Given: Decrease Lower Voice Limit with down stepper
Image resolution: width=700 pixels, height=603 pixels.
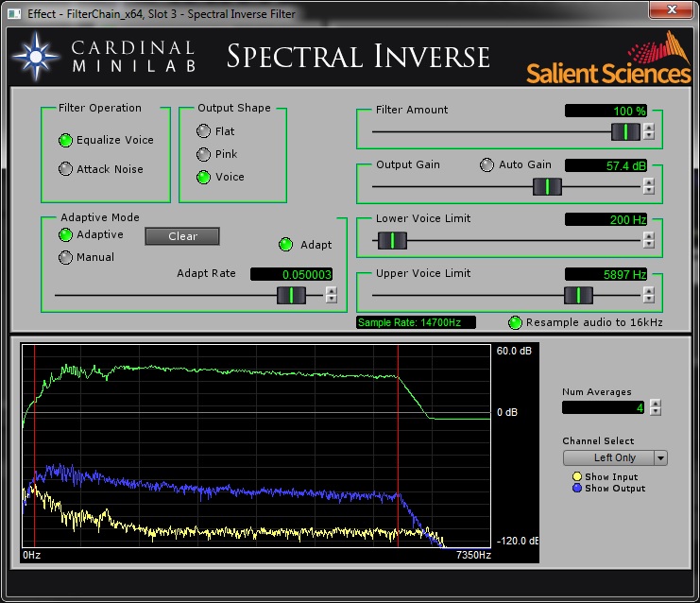Looking at the screenshot, I should click(649, 245).
